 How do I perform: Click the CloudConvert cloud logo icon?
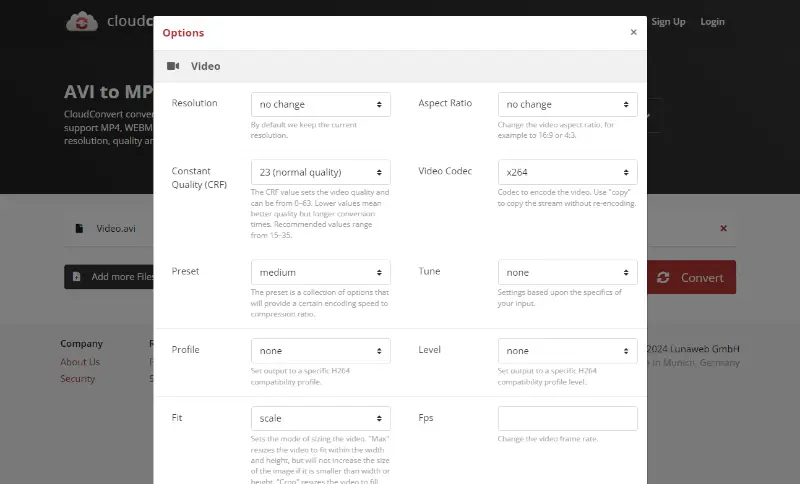82,21
